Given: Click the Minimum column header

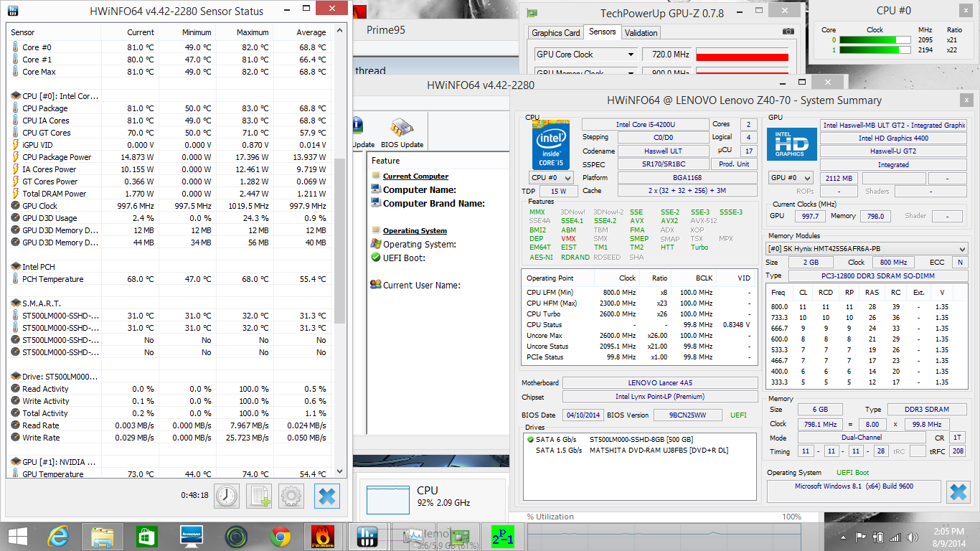Looking at the screenshot, I should click(x=187, y=32).
